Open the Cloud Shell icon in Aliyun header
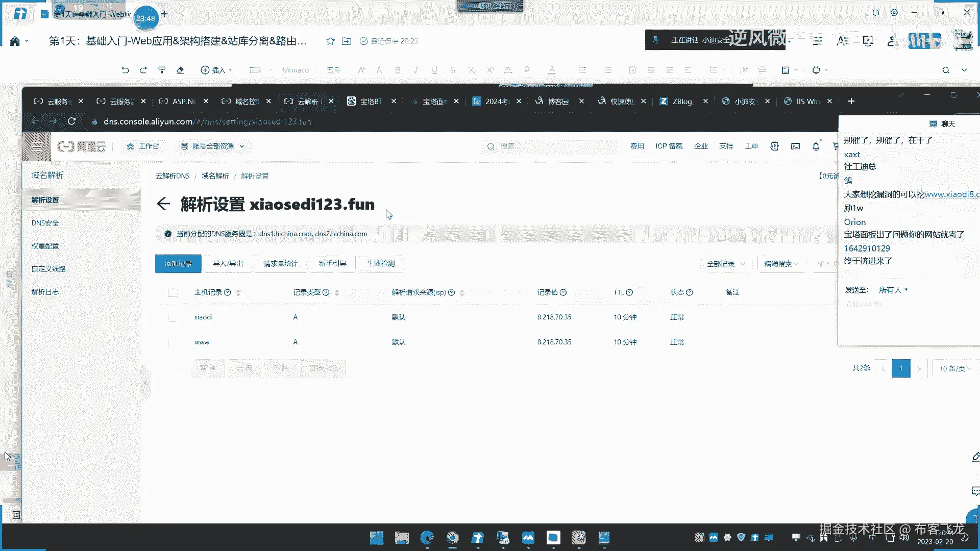 click(x=795, y=146)
